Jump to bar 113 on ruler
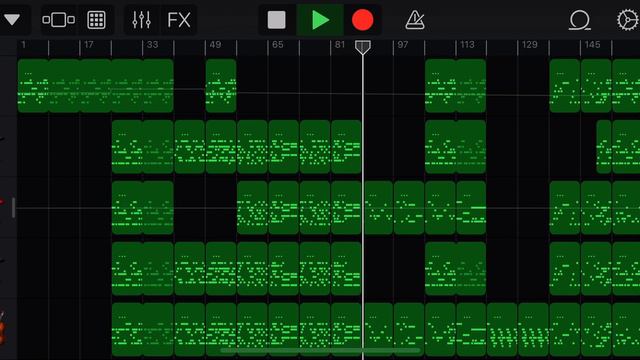The image size is (640, 360). point(467,45)
